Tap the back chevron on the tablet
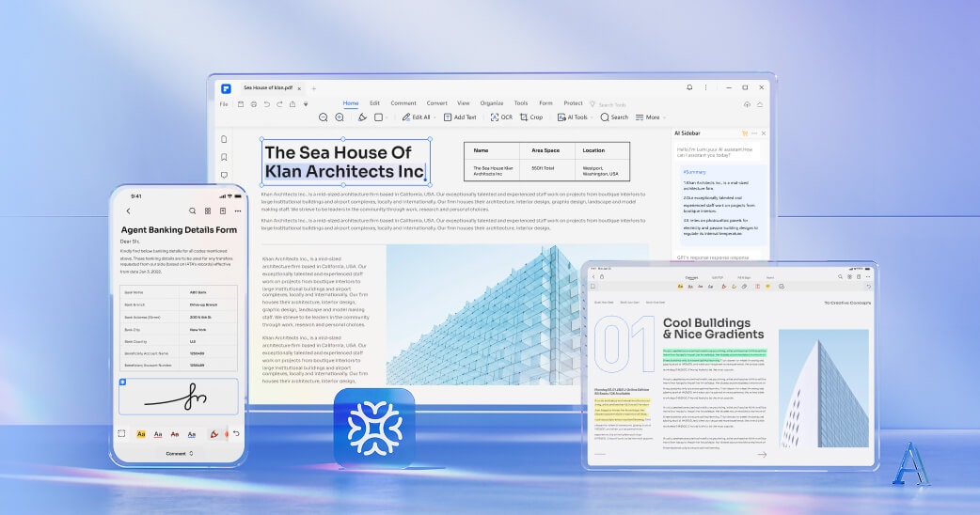 coord(593,276)
